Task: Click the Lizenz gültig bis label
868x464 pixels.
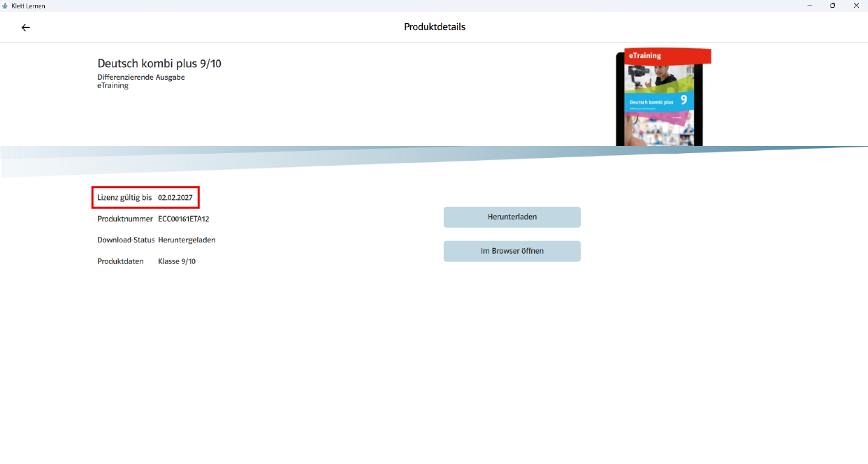Action: [124, 198]
